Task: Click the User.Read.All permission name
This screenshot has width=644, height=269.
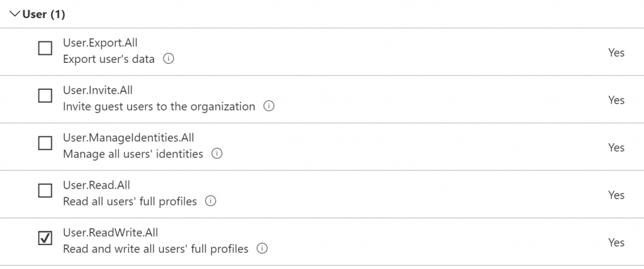Action: 96,185
